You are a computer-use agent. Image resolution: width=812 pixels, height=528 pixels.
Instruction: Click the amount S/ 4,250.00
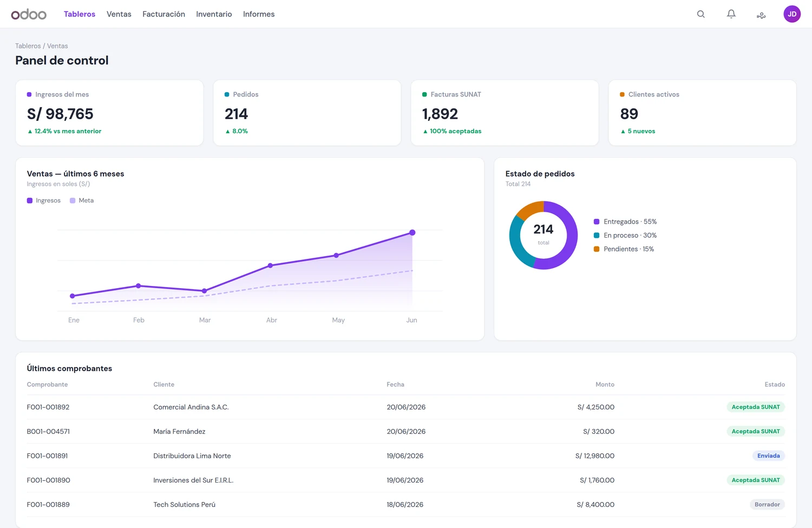[596, 407]
